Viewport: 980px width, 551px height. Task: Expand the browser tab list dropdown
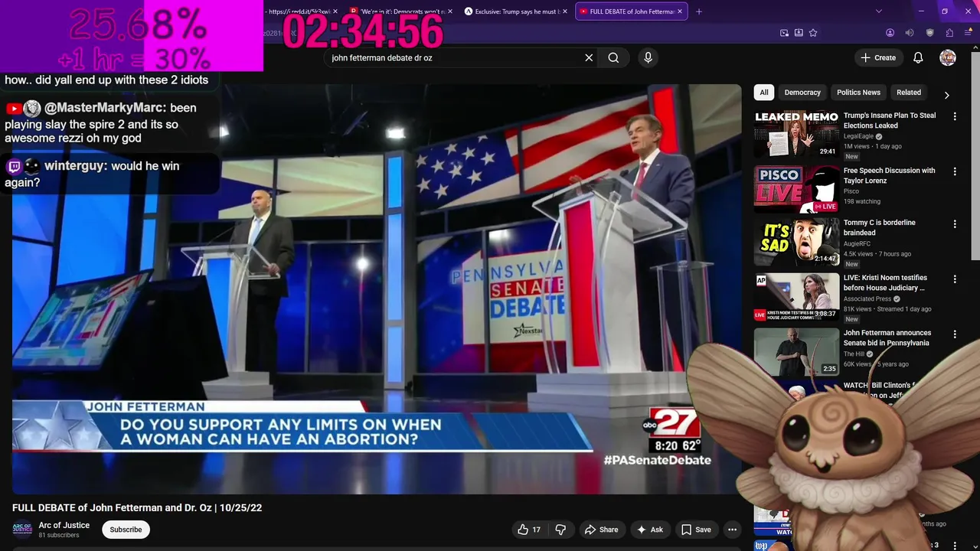[x=878, y=11]
